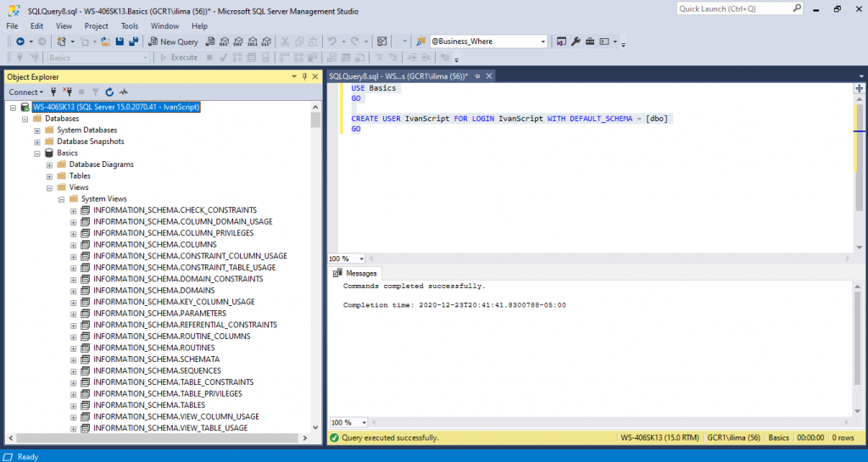868x462 pixels.
Task: Open the Toolbox icon
Action: pos(590,42)
